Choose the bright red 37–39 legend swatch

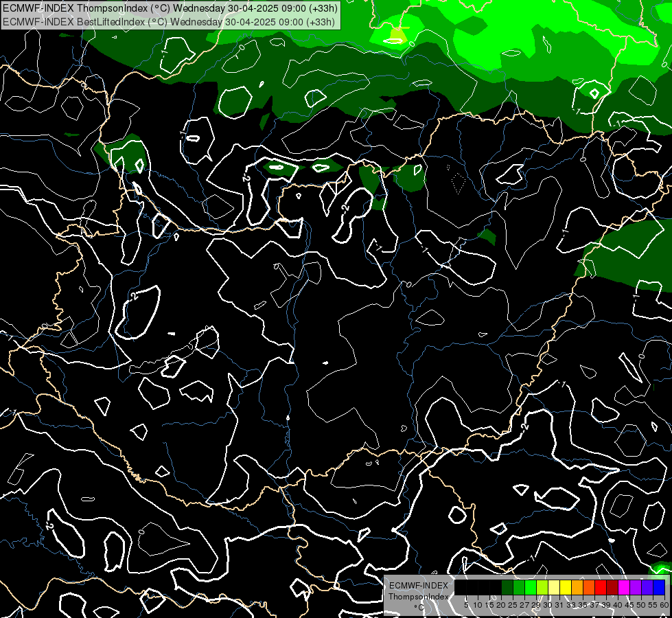601,587
